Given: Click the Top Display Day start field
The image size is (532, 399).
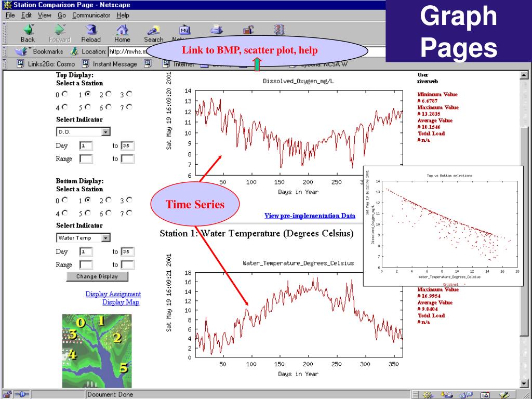Looking at the screenshot, I should 86,146.
